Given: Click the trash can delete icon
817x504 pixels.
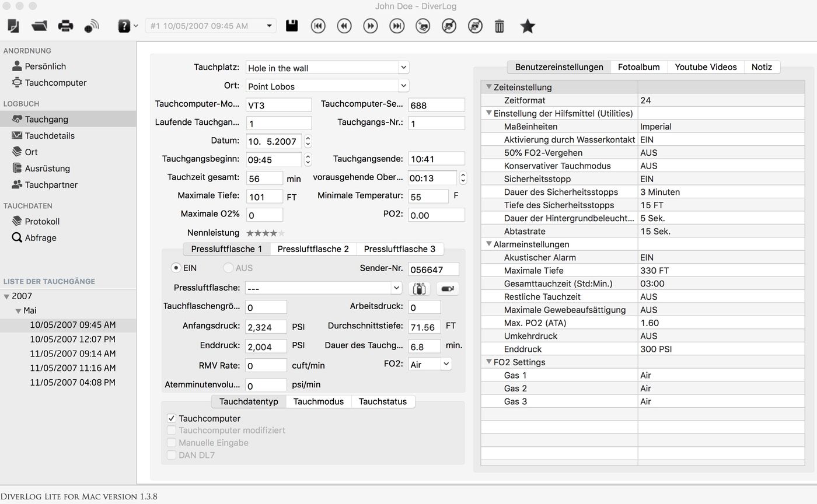Looking at the screenshot, I should coord(500,26).
